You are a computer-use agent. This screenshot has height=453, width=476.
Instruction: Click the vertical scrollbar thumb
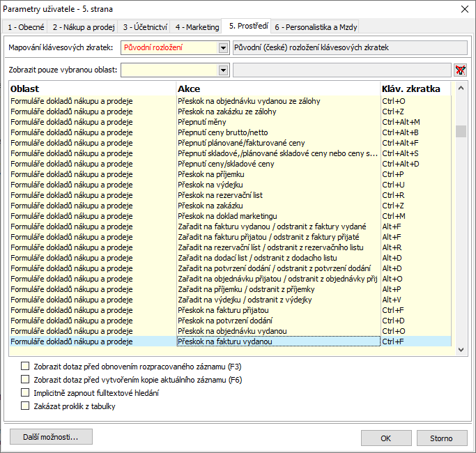[x=461, y=131]
